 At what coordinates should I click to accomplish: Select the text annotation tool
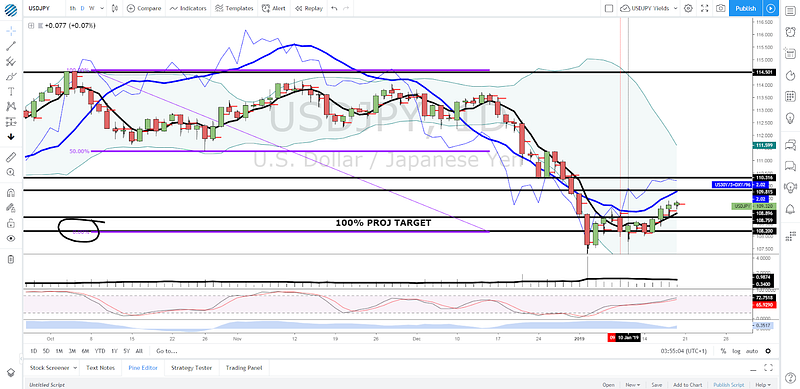(x=11, y=91)
